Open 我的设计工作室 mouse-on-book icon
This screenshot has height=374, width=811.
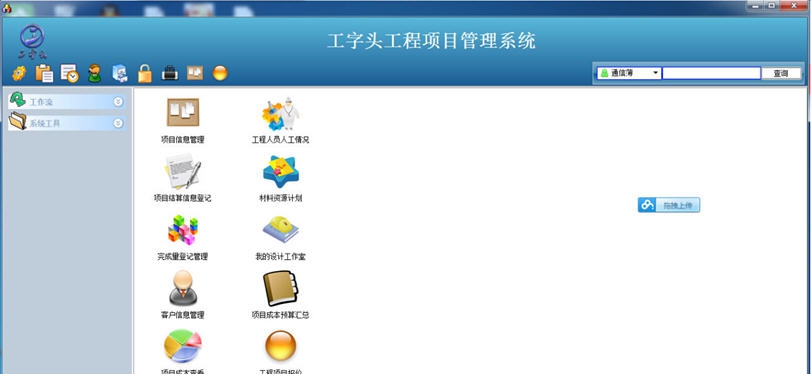tap(280, 229)
